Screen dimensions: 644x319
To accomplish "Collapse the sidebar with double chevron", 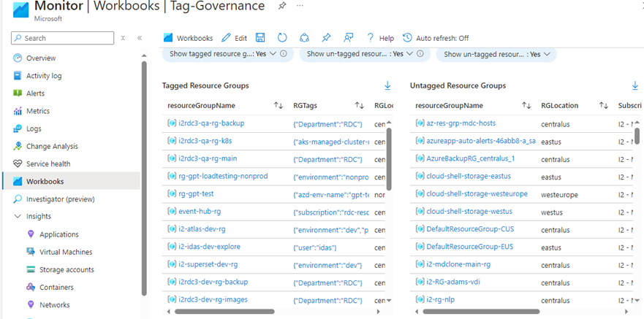I will [139, 38].
